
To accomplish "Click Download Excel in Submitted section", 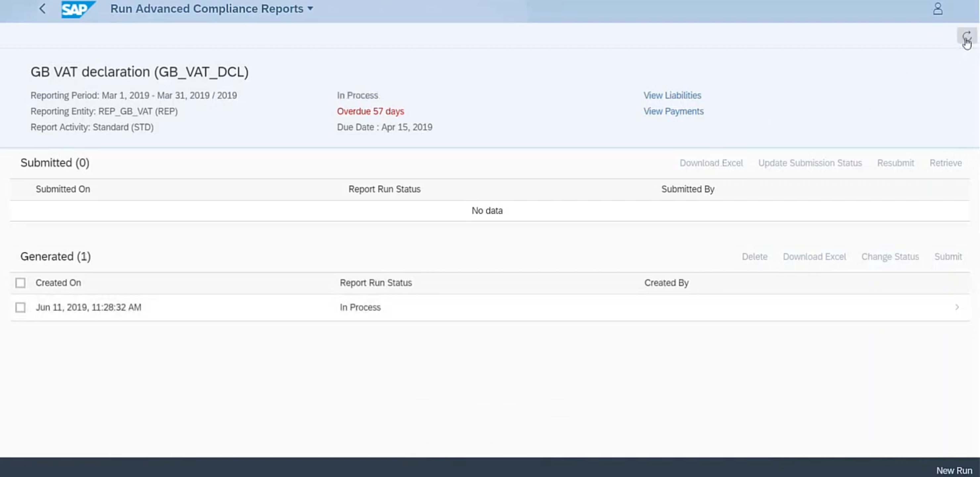I will click(x=711, y=163).
